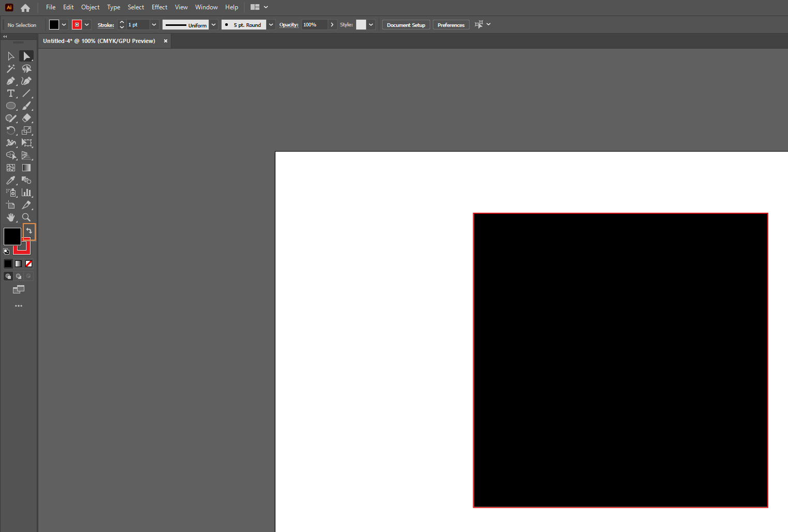Open the Edit Toolbar ellipsis
This screenshot has height=532, width=788.
(x=19, y=306)
